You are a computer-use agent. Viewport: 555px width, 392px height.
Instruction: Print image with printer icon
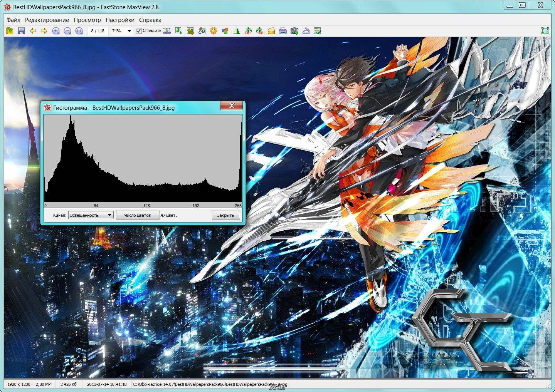(283, 31)
